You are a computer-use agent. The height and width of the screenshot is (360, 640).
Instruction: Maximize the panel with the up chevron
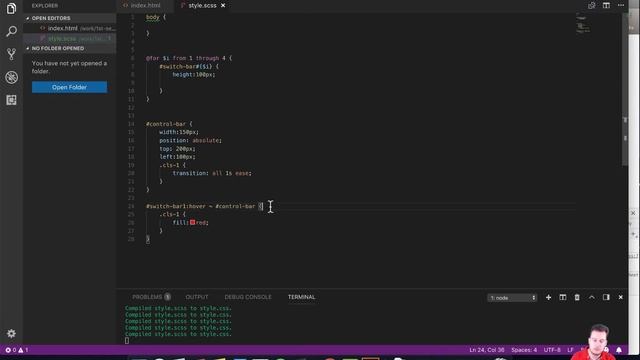click(591, 297)
